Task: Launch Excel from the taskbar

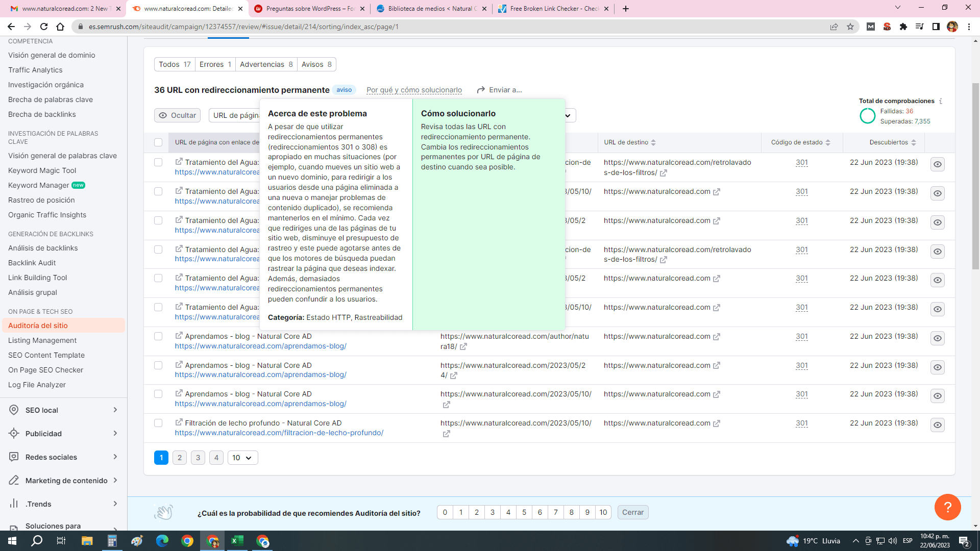Action: point(237,541)
